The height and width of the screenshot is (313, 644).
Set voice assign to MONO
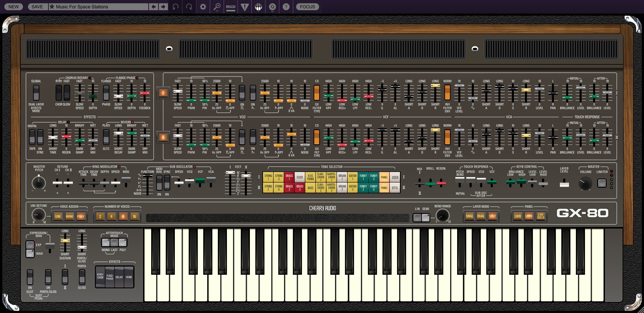pos(69,216)
